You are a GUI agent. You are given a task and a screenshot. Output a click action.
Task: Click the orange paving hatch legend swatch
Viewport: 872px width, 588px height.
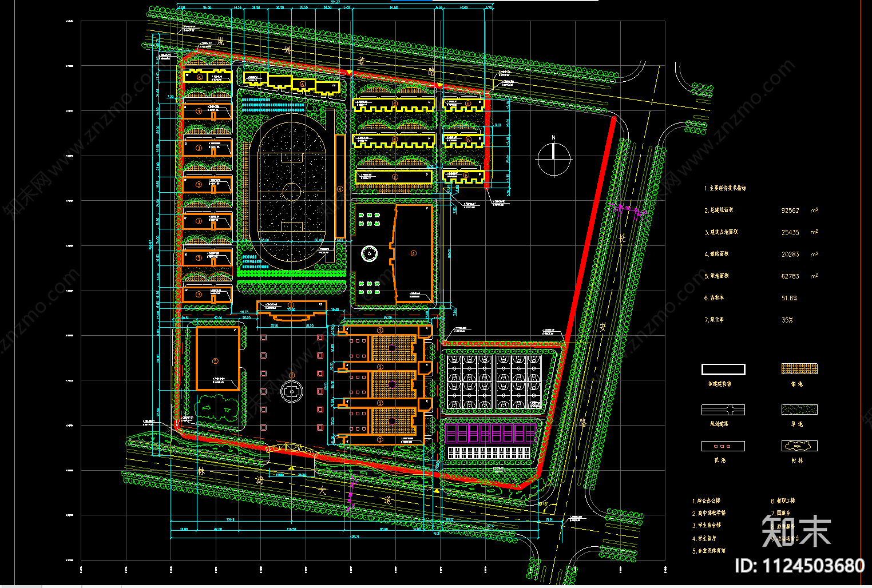point(799,369)
